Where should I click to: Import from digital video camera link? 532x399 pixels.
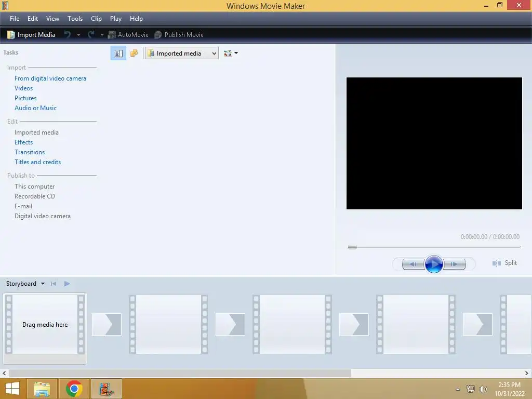(x=50, y=78)
